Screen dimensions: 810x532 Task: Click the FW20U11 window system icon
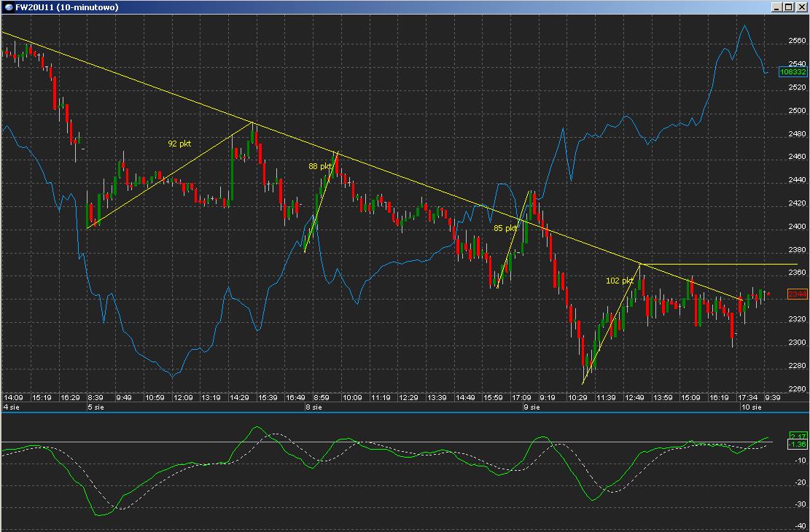(x=7, y=7)
